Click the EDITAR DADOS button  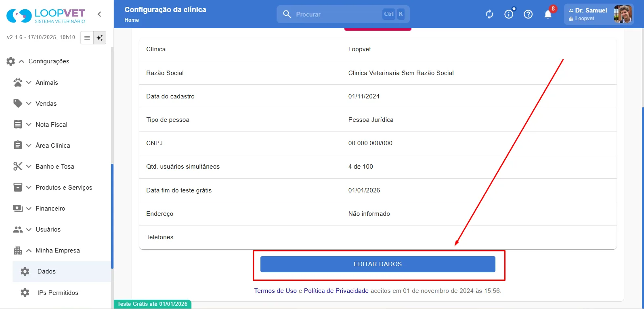click(x=378, y=264)
